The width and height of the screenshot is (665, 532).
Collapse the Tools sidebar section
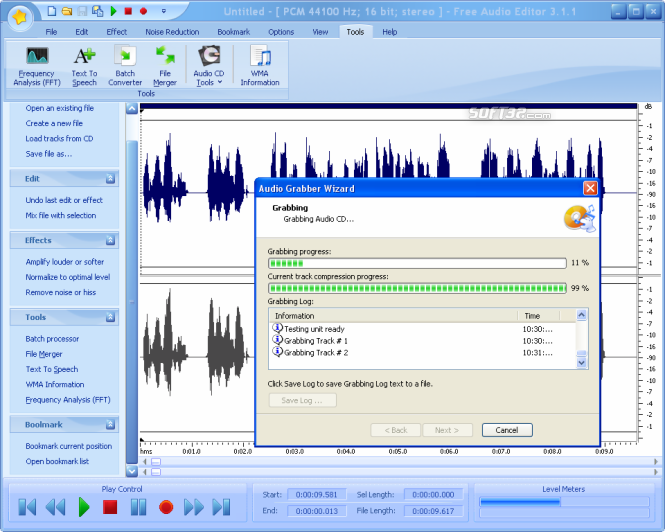[110, 317]
